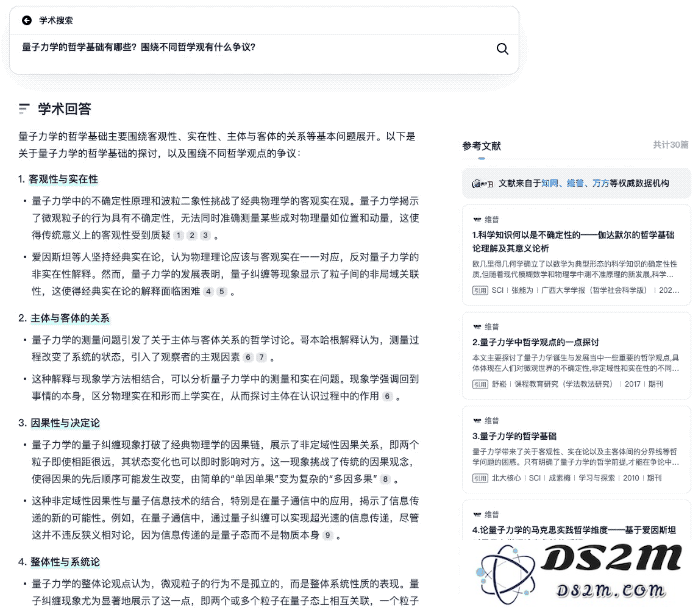Open citation badge 4 after 解释面临困难
The height and width of the screenshot is (608, 699).
point(208,292)
